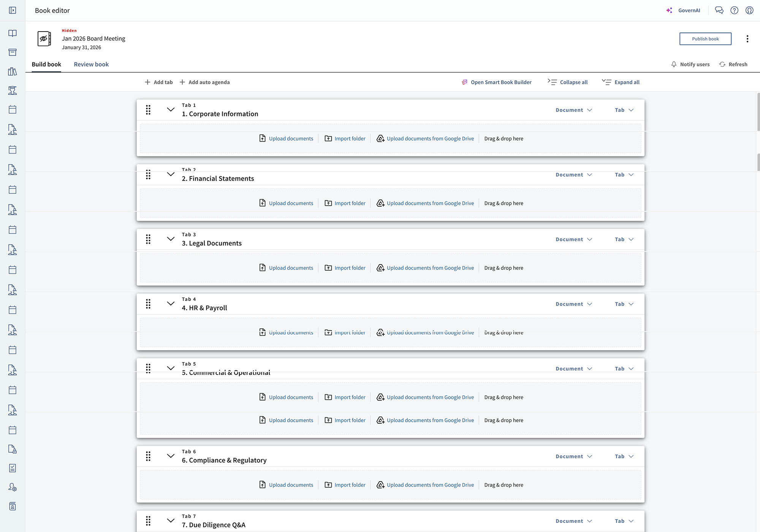Click the Publish book button
This screenshot has height=532, width=760.
705,39
